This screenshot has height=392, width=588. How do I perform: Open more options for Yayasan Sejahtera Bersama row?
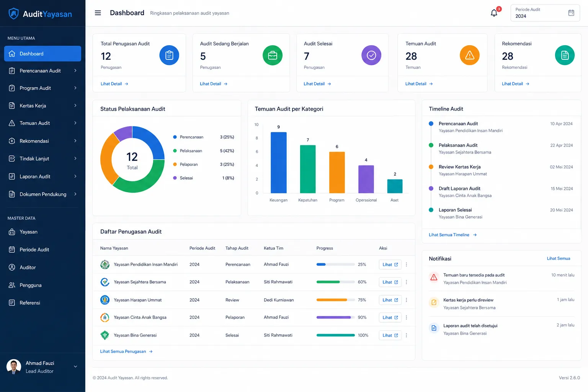point(406,282)
